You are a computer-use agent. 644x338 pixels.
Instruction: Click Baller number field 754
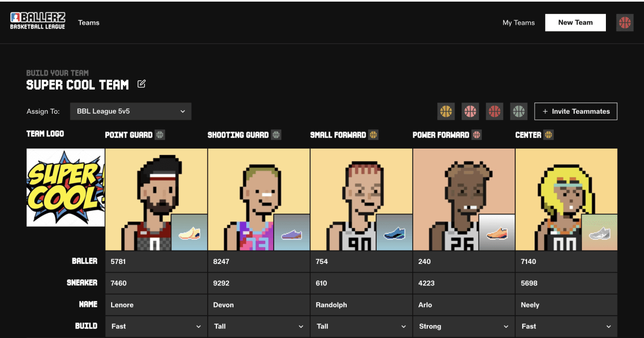[x=361, y=261]
